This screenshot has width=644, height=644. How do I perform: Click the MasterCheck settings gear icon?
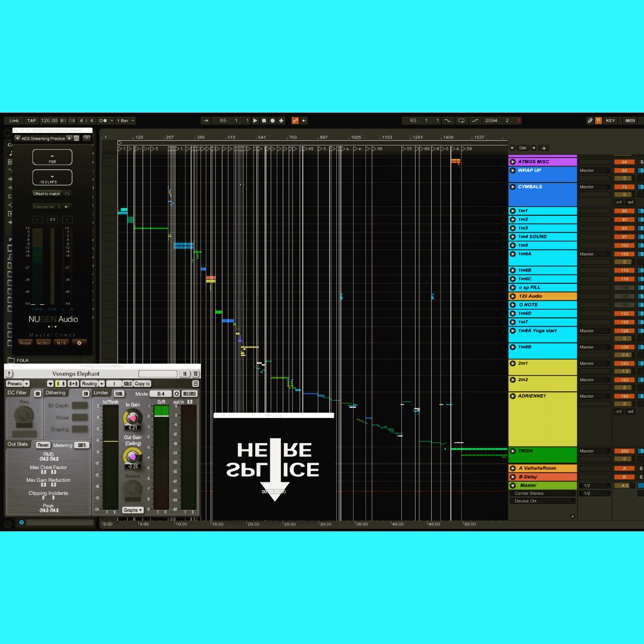[79, 343]
